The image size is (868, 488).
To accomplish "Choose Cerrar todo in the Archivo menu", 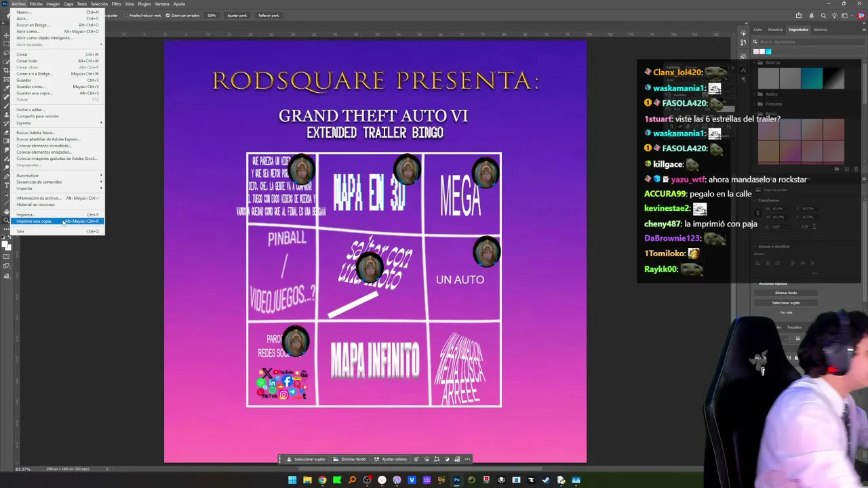I will (x=59, y=61).
